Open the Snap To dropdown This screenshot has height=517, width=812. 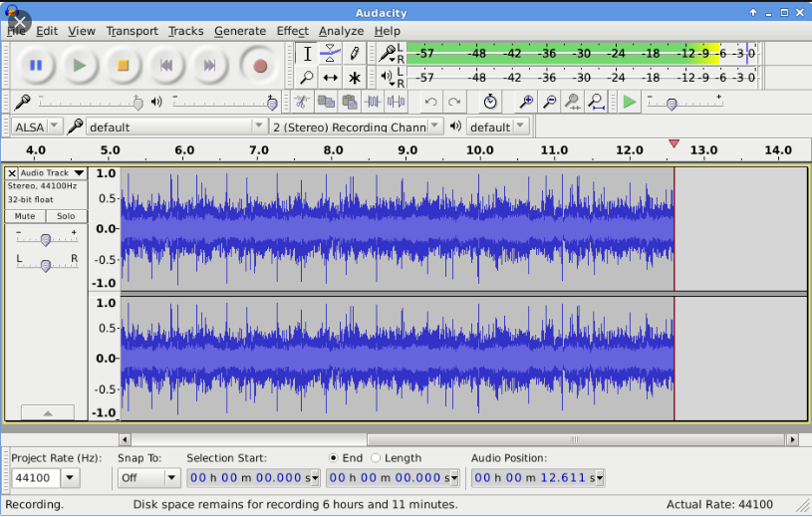[x=148, y=478]
